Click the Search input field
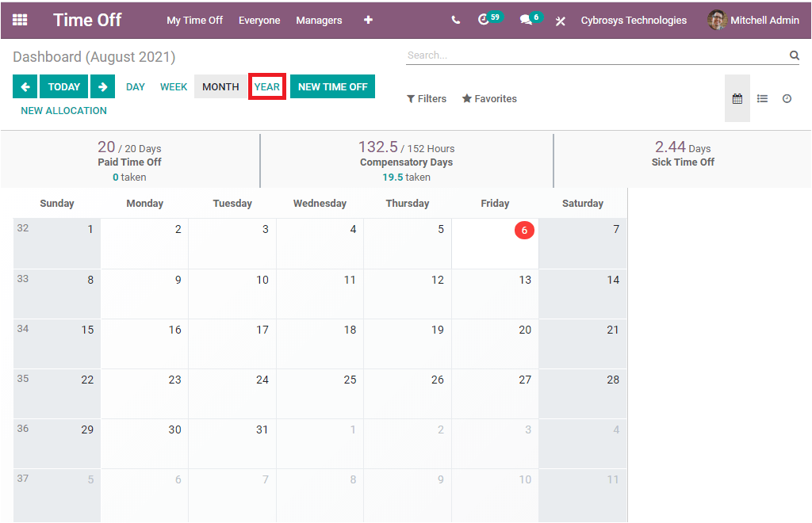Image resolution: width=812 pixels, height=523 pixels. coord(595,55)
